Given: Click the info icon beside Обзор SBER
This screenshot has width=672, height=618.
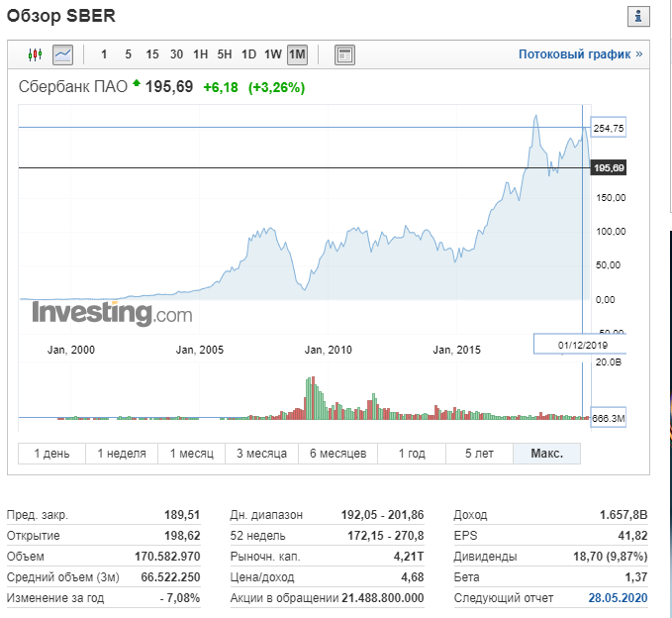Looking at the screenshot, I should pos(638,16).
